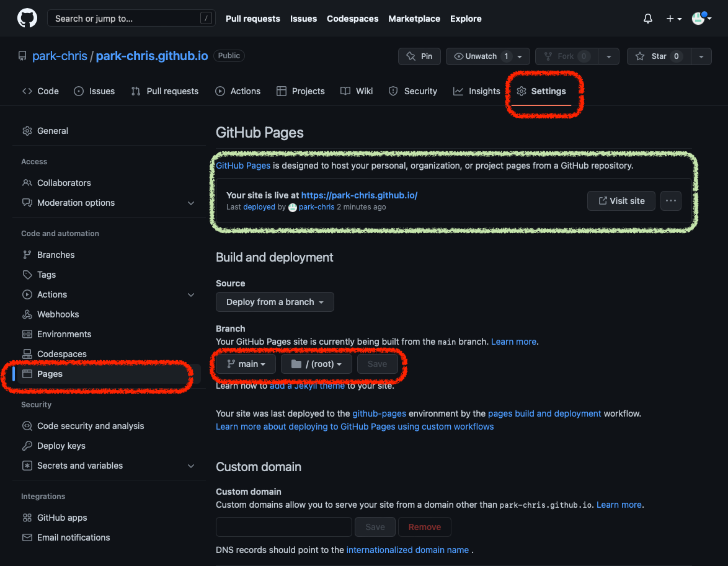Click the Branch section Save button
This screenshot has width=728, height=566.
point(377,364)
